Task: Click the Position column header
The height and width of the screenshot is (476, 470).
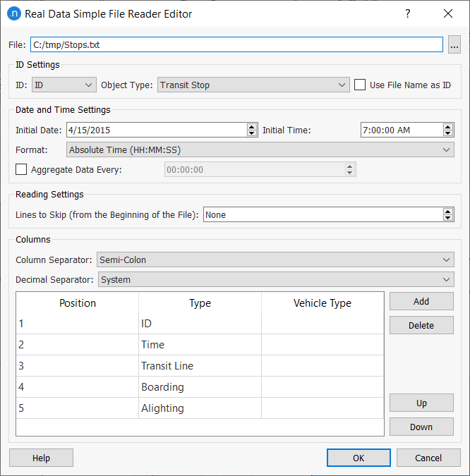Action: click(78, 303)
